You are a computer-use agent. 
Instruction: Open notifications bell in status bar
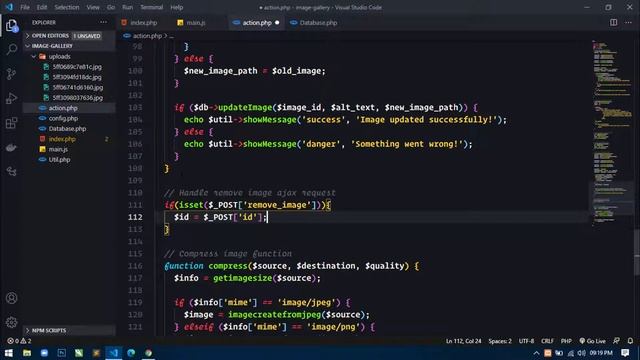pyautogui.click(x=630, y=341)
